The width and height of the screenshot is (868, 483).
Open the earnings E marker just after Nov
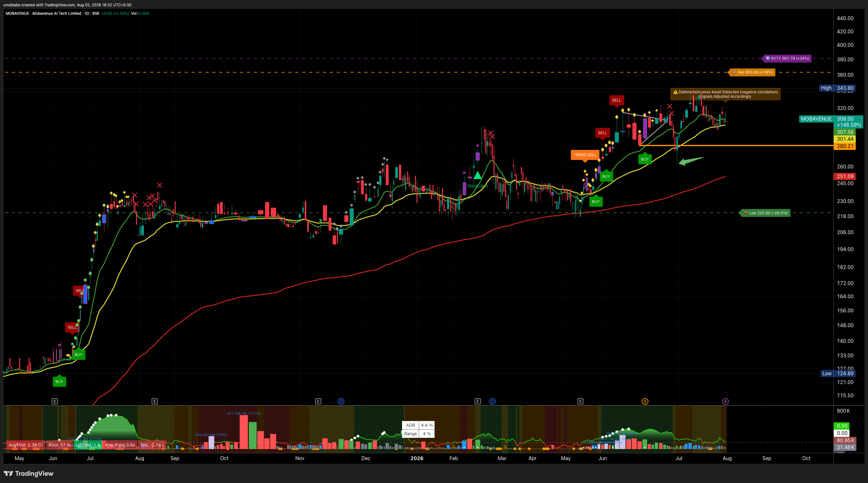pyautogui.click(x=318, y=401)
